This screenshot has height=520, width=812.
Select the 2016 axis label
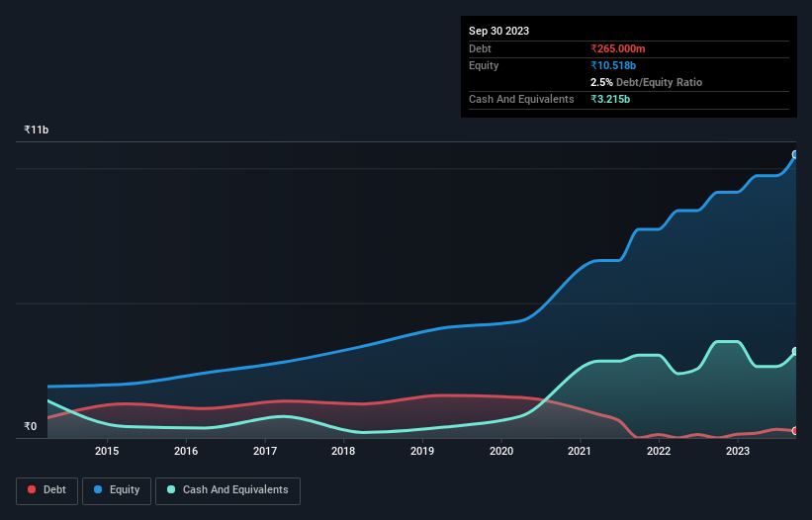(x=186, y=451)
